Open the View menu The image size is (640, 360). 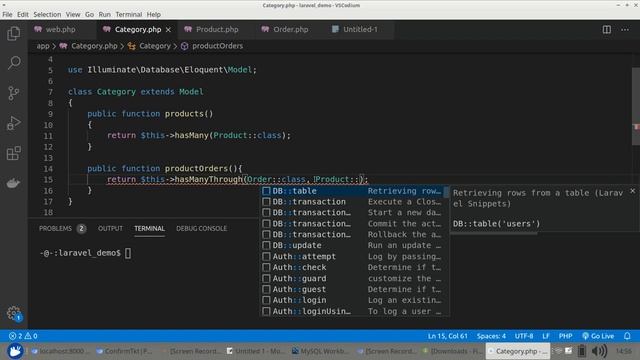click(x=73, y=14)
